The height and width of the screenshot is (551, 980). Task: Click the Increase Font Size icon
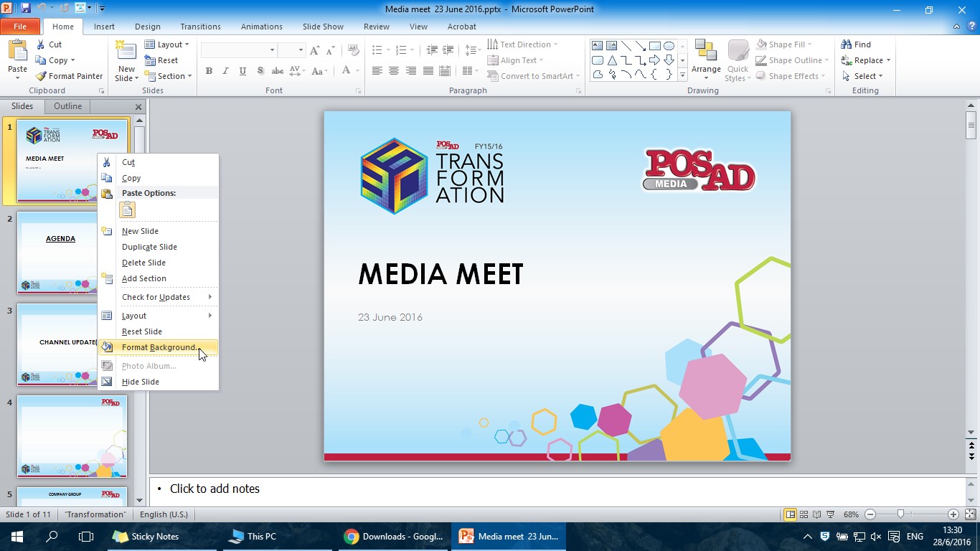tap(314, 50)
